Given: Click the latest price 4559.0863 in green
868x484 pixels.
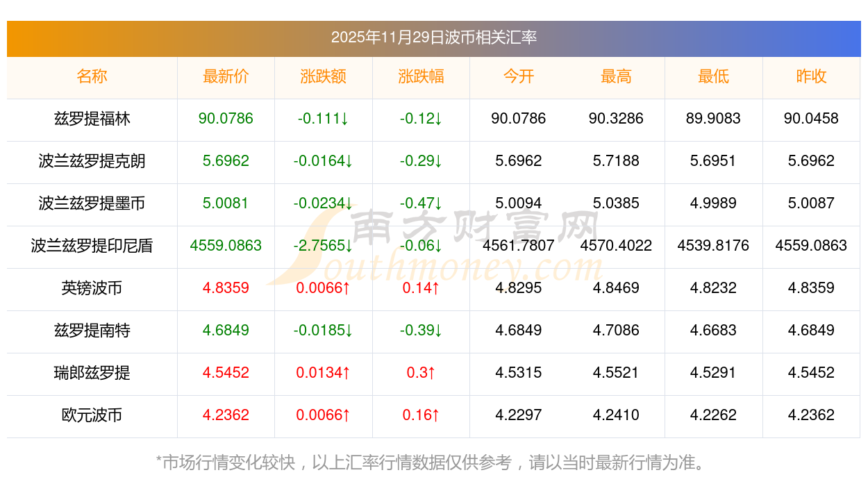Looking at the screenshot, I should click(x=226, y=246).
